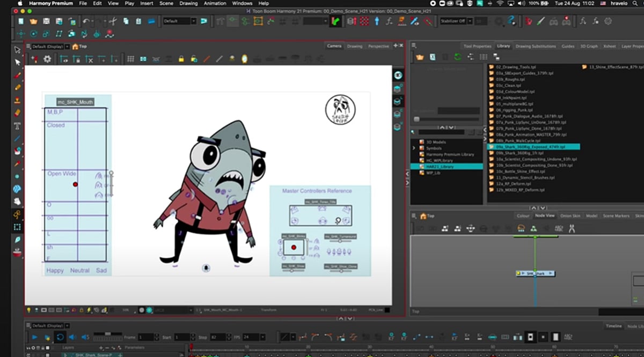The height and width of the screenshot is (357, 644).
Task: Click the Paste clipboard icon
Action: pos(138,21)
